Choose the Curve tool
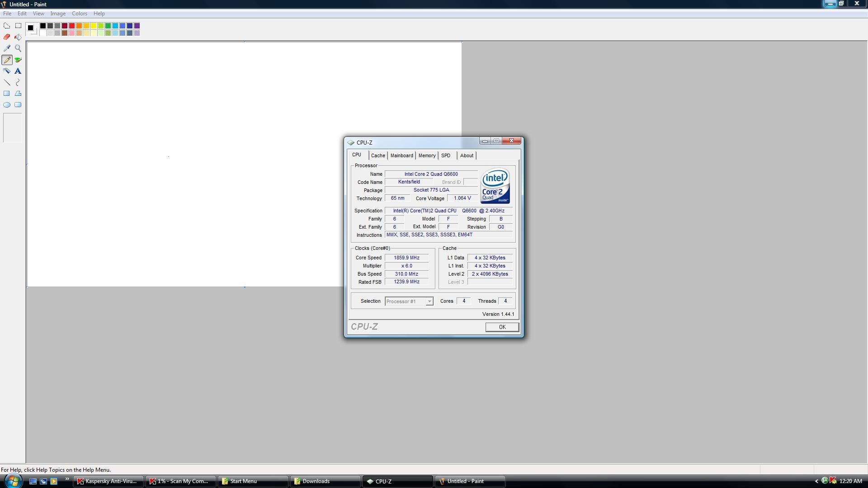 (18, 82)
